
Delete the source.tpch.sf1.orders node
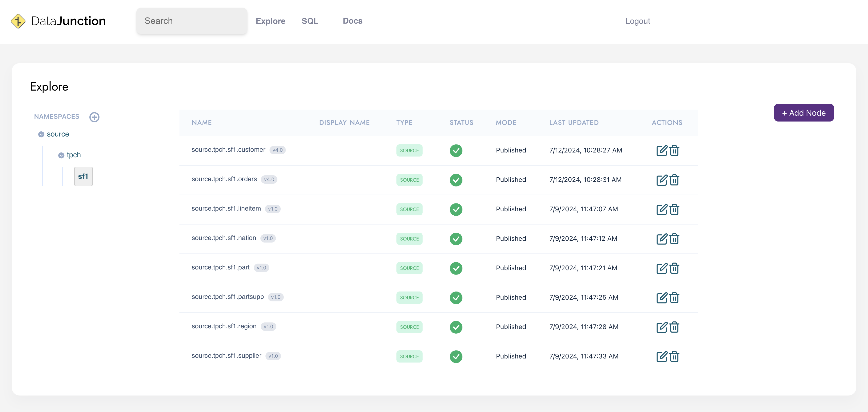pyautogui.click(x=674, y=180)
